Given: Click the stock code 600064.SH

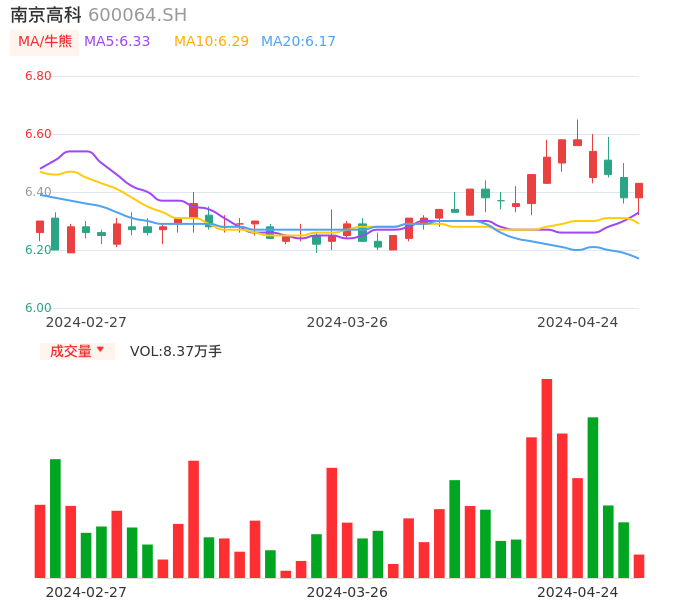Looking at the screenshot, I should (137, 15).
